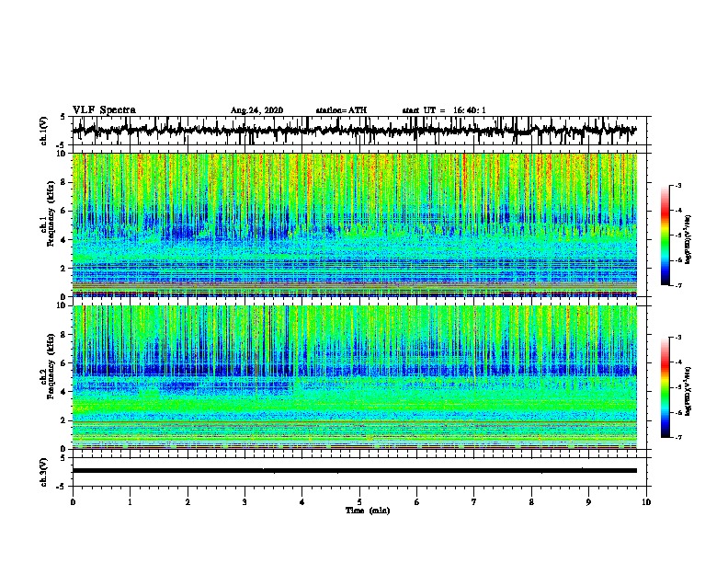Click the ch.2 frequency tick label '2'
This screenshot has height=563, width=728.
click(64, 420)
